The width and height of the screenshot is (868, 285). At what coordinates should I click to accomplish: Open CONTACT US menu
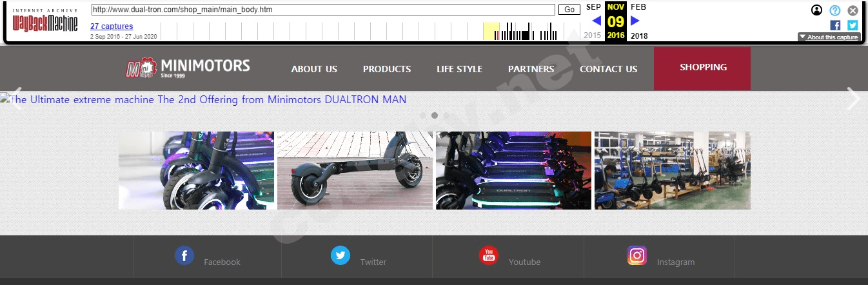[x=608, y=69]
